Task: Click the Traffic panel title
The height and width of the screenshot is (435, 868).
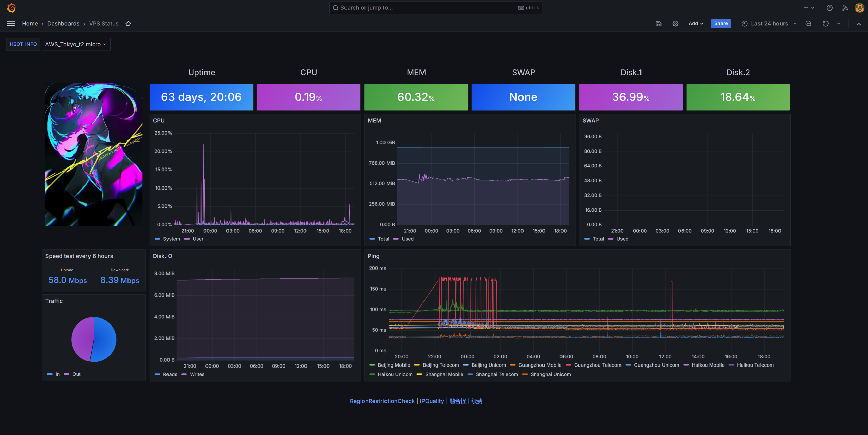Action: coord(54,301)
